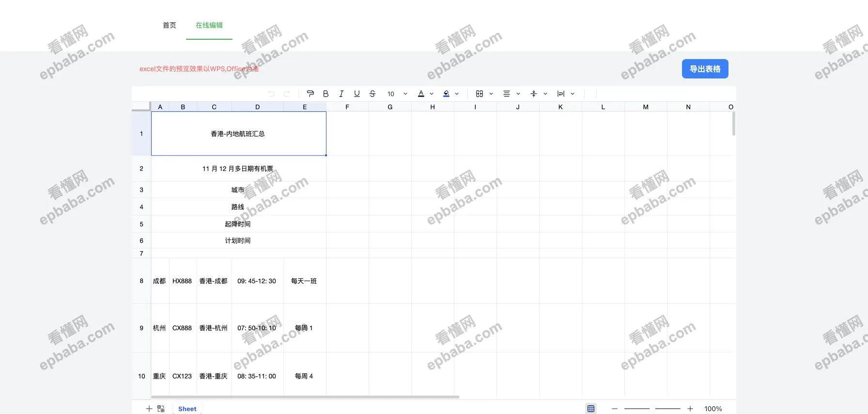Viewport: 868px width, 414px height.
Task: Click the redo arrow icon
Action: click(287, 94)
